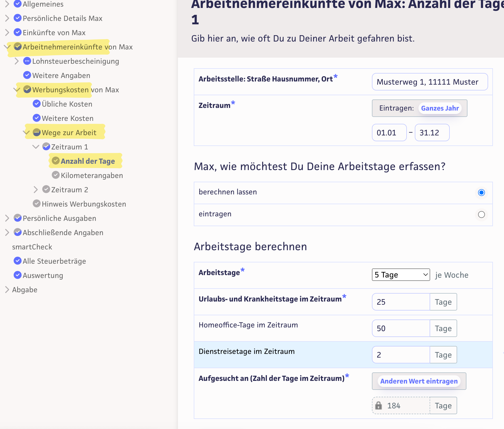
Task: Click the lock icon in the 184 Tage field
Action: point(379,405)
